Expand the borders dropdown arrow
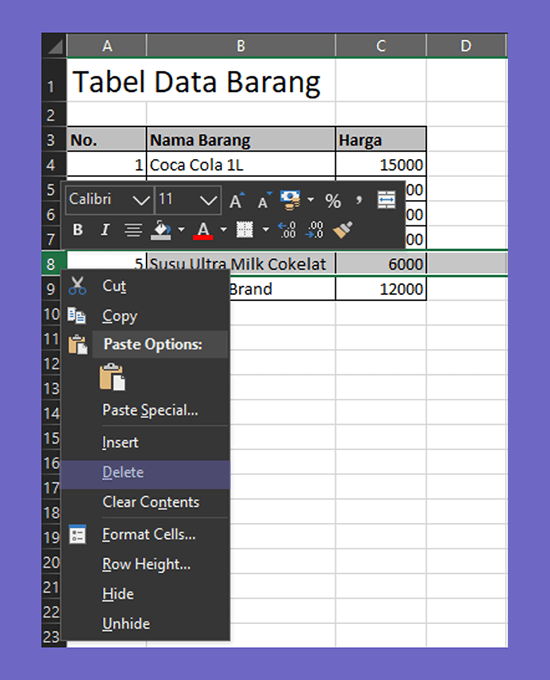Viewport: 550px width, 680px height. tap(265, 229)
